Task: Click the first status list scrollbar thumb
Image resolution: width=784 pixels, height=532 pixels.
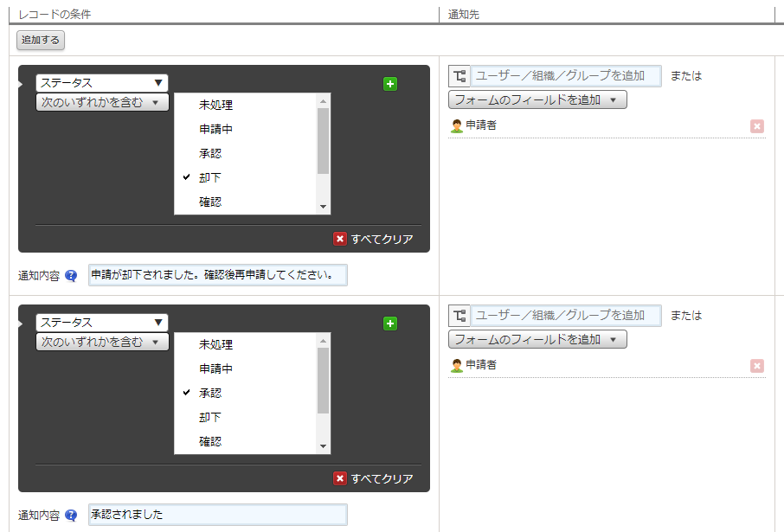Action: point(323,141)
